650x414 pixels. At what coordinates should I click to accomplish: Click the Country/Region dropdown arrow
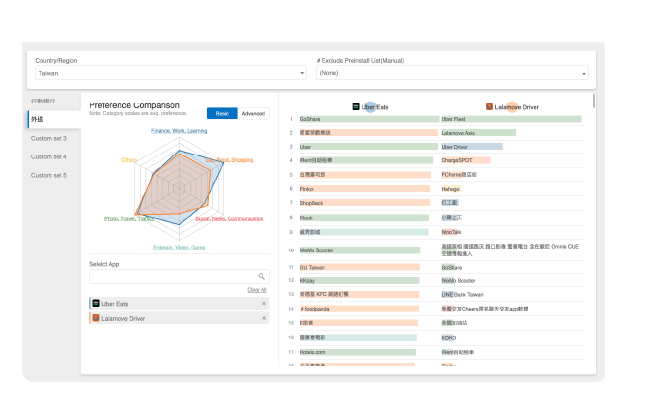(302, 73)
